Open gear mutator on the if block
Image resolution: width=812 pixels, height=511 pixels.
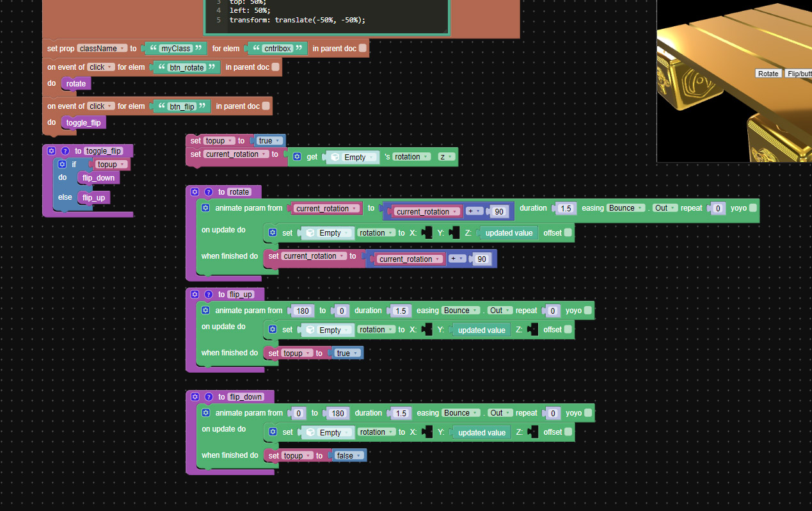pos(62,165)
